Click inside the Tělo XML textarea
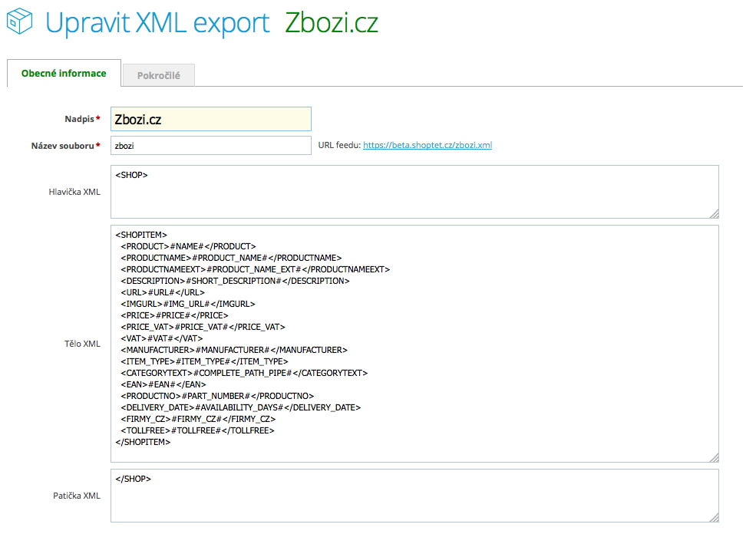Image resolution: width=756 pixels, height=534 pixels. click(414, 344)
